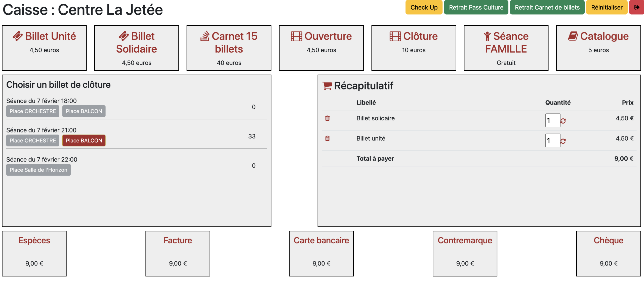Refresh the Billet solidaire quantity

pyautogui.click(x=563, y=121)
